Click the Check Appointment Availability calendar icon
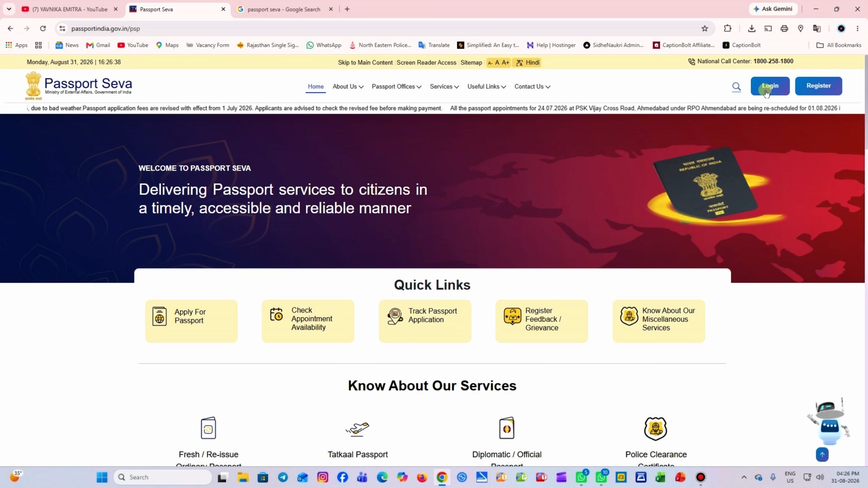Image resolution: width=868 pixels, height=488 pixels. coord(276,314)
